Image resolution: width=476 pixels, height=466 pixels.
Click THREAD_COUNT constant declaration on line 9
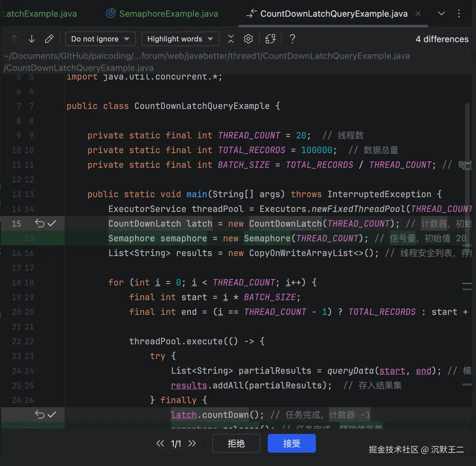pyautogui.click(x=249, y=135)
